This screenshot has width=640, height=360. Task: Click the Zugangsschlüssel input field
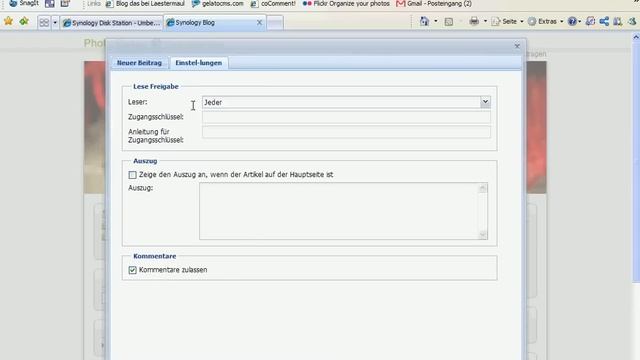(x=346, y=117)
